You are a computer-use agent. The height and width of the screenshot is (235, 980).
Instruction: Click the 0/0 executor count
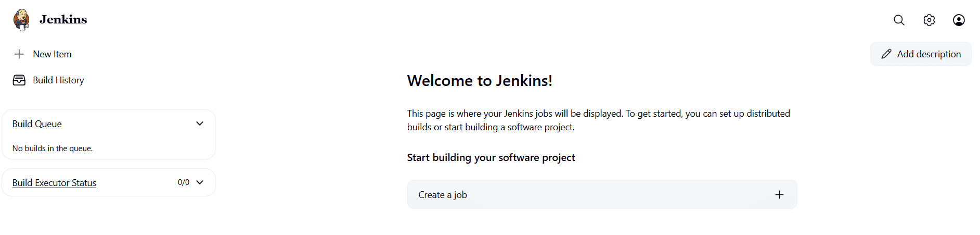184,182
